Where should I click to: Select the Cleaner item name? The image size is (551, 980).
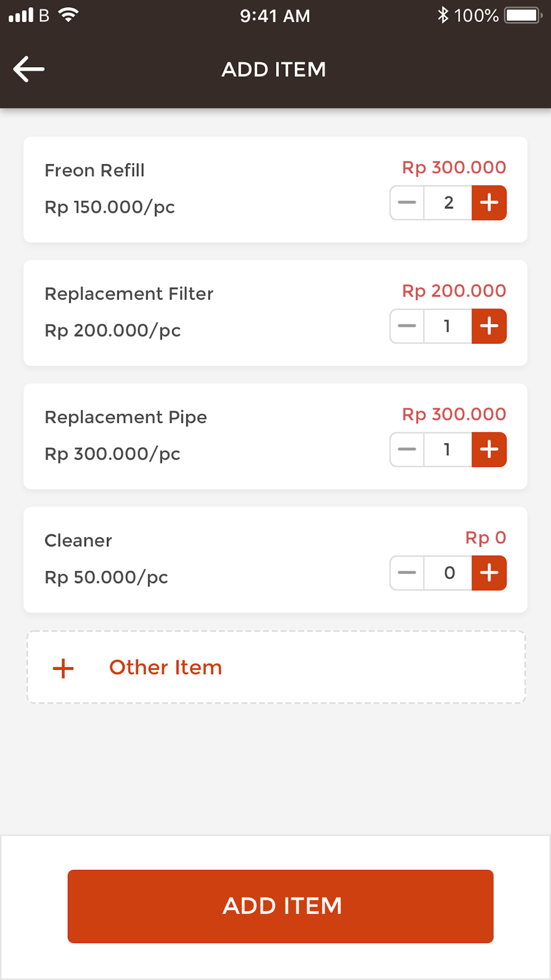pyautogui.click(x=78, y=541)
